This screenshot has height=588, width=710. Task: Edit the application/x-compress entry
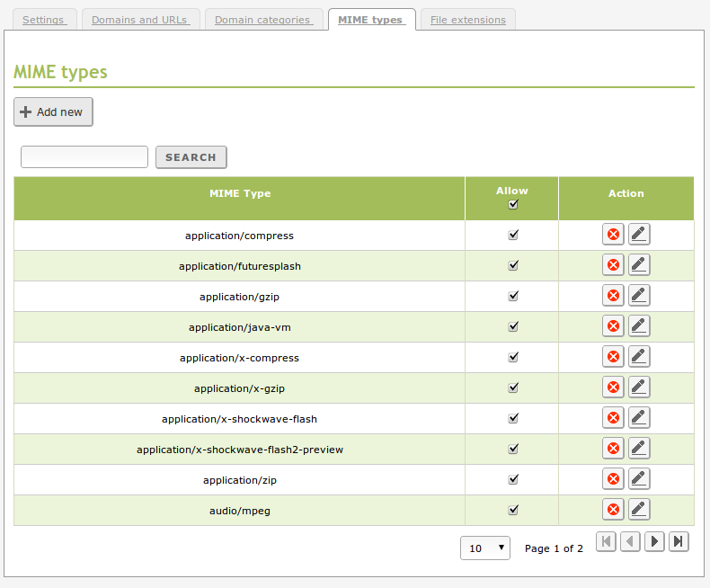pyautogui.click(x=639, y=357)
